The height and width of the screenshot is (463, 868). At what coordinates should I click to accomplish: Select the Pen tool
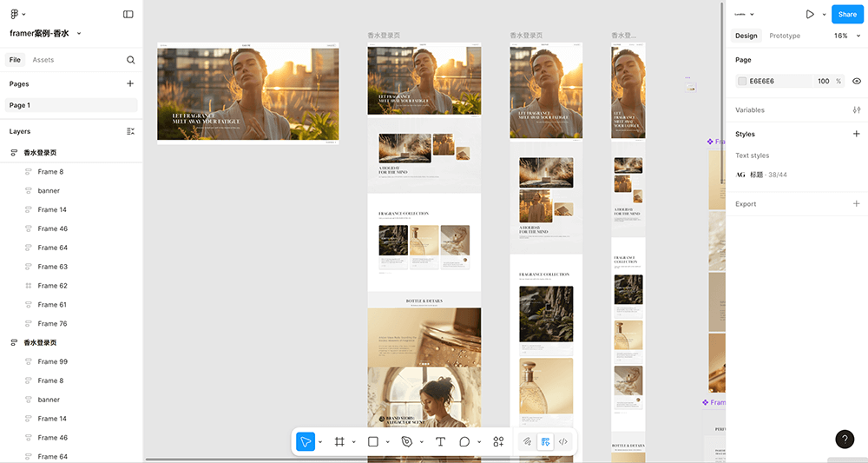point(407,441)
